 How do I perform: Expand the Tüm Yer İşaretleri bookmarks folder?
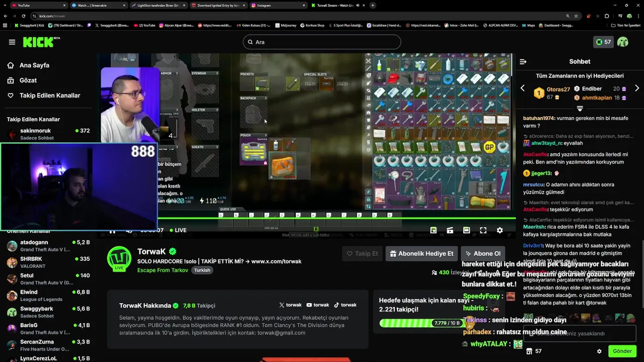tap(625, 25)
